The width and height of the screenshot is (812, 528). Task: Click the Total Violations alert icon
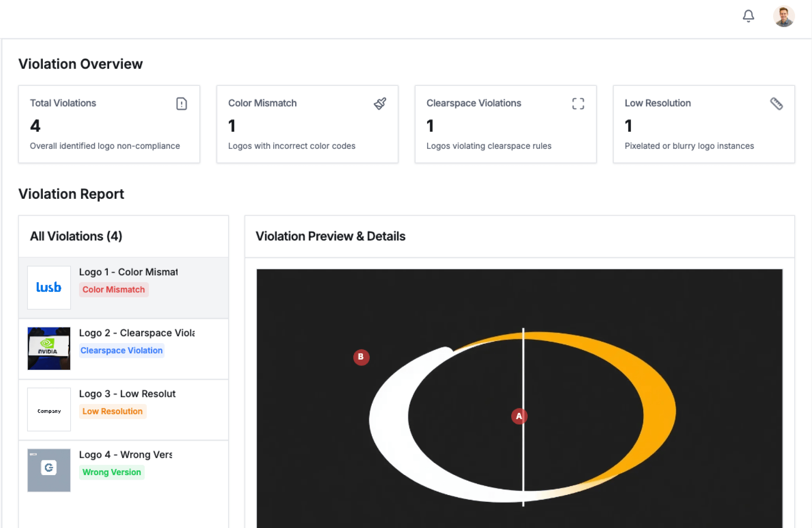pos(181,104)
